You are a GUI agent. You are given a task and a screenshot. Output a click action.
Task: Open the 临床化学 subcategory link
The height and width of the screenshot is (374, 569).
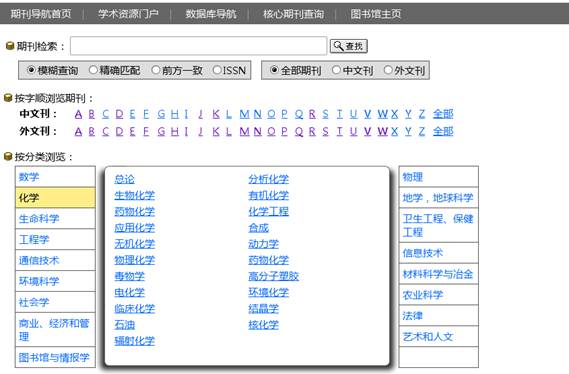pos(135,309)
